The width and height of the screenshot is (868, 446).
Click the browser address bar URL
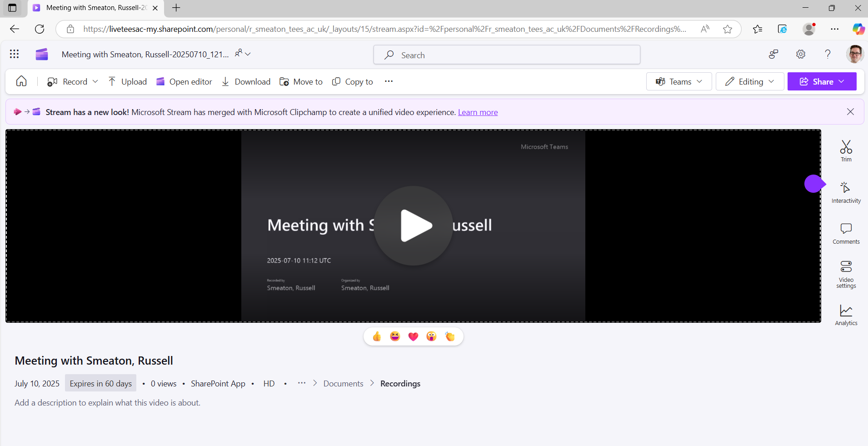coord(384,29)
